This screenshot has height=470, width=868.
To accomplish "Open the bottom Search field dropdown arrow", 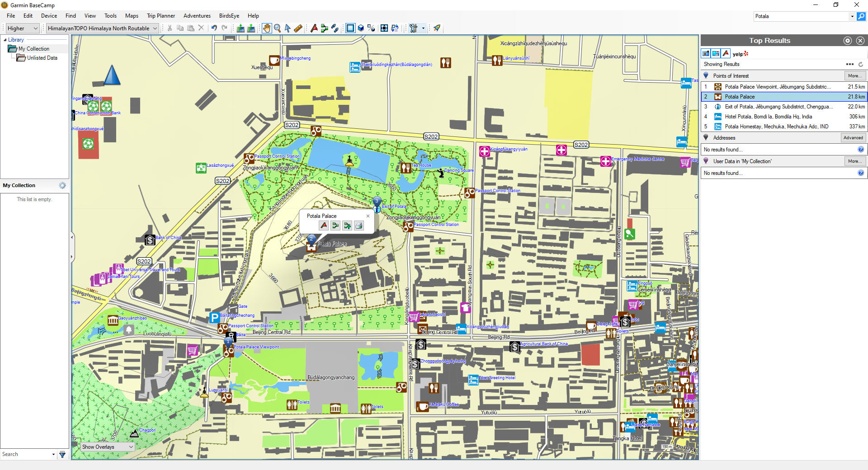I will [x=53, y=454].
